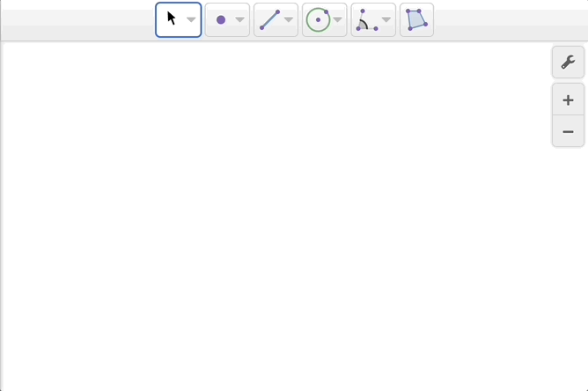Select the Line through two points tool
Image resolution: width=588 pixels, height=391 pixels.
(270, 19)
